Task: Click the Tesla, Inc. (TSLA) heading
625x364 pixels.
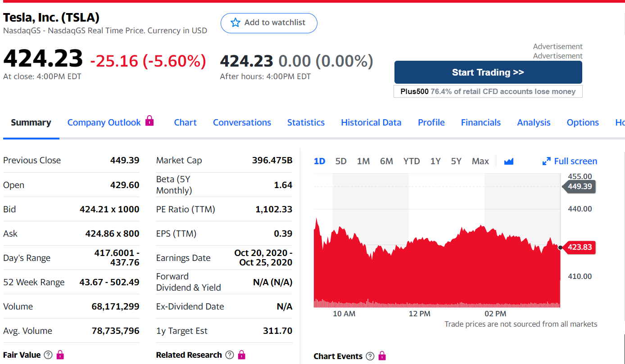Action: pyautogui.click(x=51, y=18)
